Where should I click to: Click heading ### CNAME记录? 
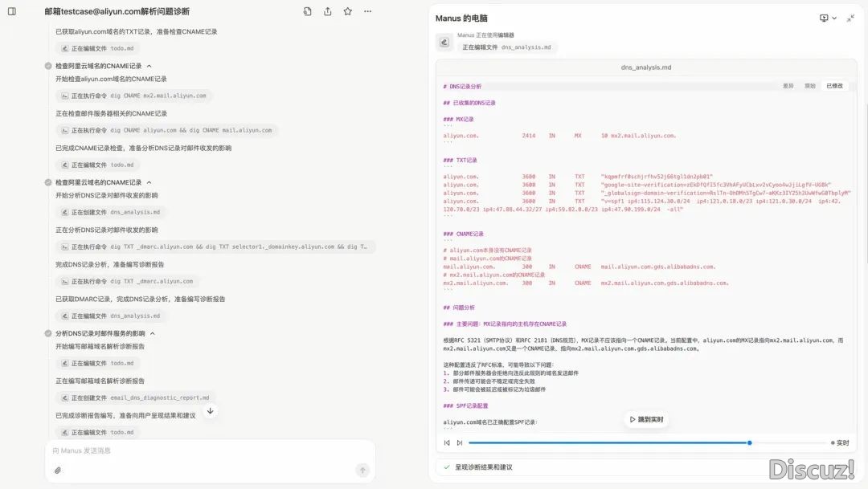point(463,234)
